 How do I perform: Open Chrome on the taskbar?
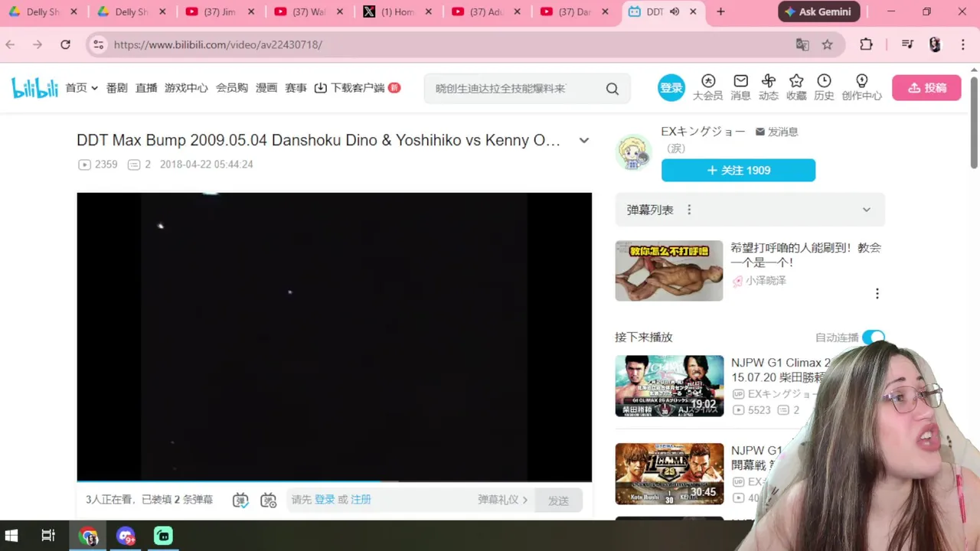(88, 536)
